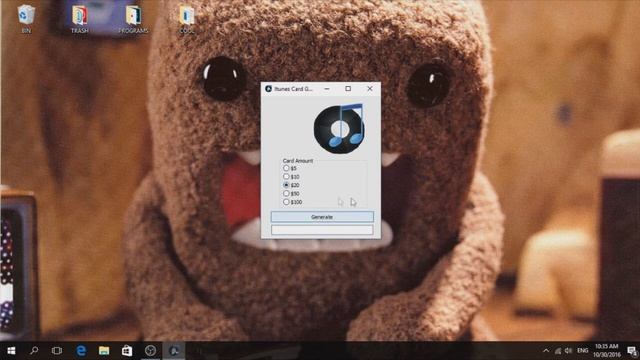Select the $20 card amount option
Screen dimensions: 640x360
tap(291, 185)
